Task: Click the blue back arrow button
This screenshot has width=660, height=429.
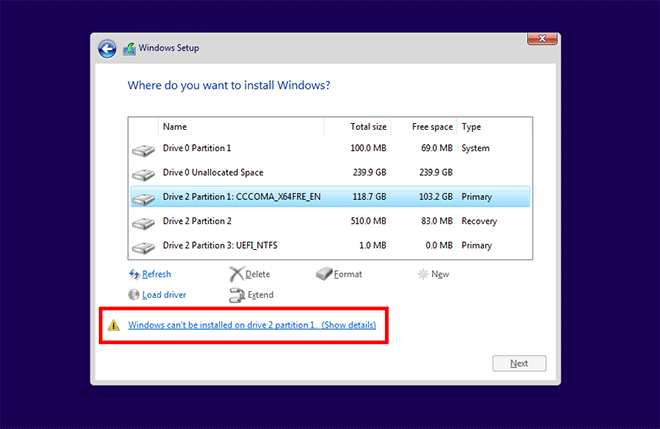Action: (x=107, y=49)
